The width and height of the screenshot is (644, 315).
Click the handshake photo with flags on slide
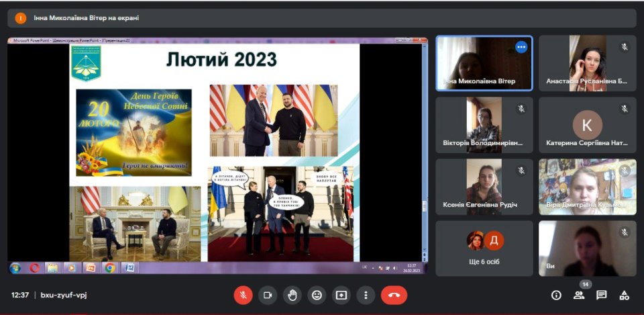point(274,120)
